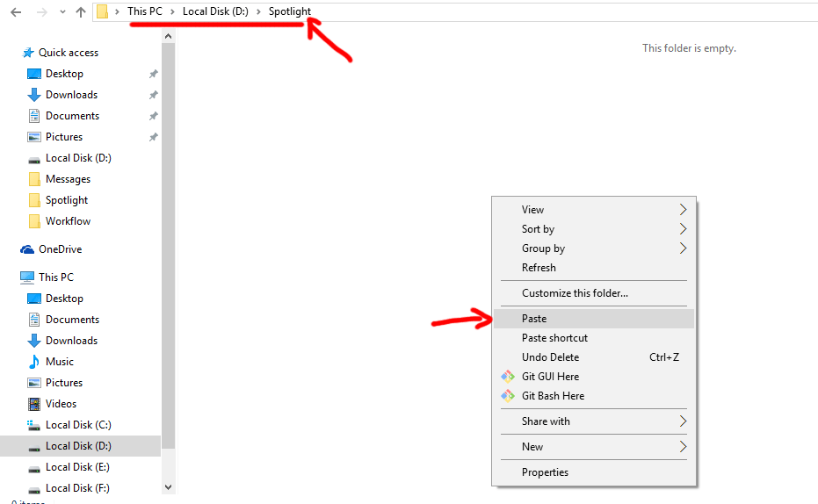Open Pictures under This PC
818x504 pixels.
click(63, 383)
